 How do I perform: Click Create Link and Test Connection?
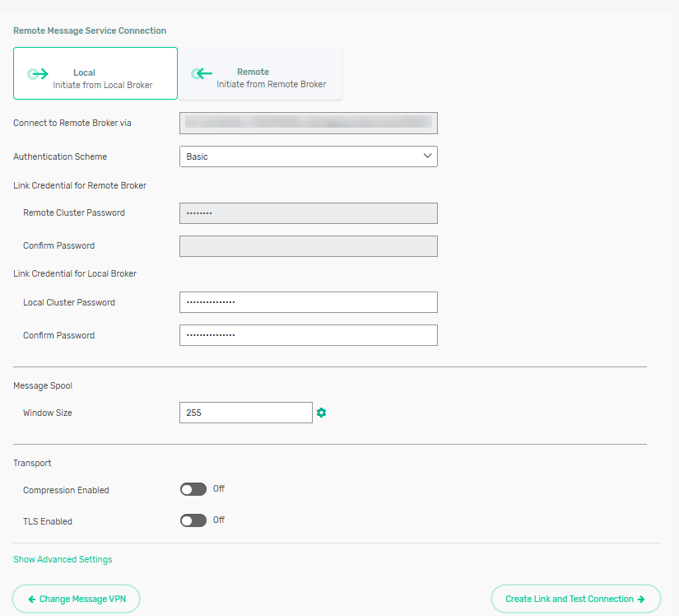[575, 599]
